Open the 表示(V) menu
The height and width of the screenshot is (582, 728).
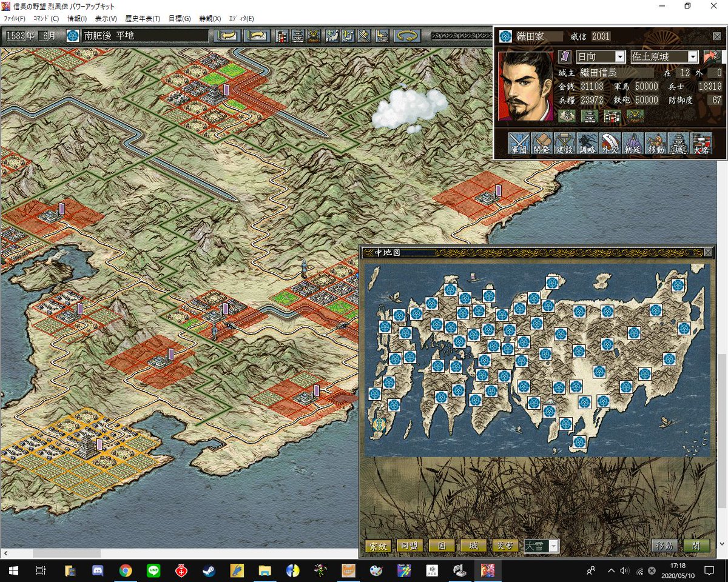pos(106,18)
